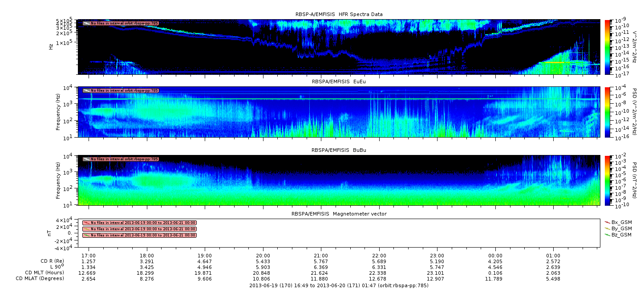Click the orbit date range caption at bottom
644x293 pixels.
coord(339,285)
